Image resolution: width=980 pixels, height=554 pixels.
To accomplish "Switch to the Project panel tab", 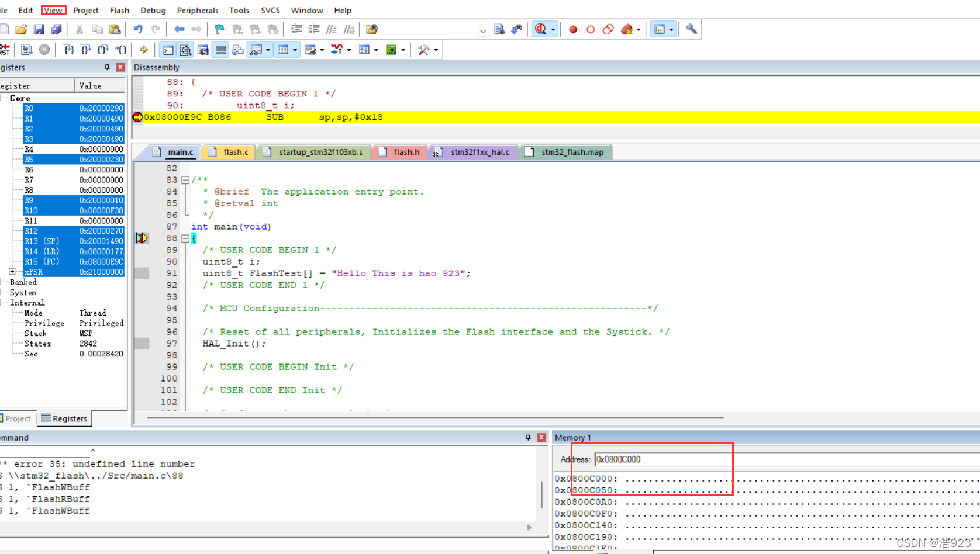I will coord(17,418).
